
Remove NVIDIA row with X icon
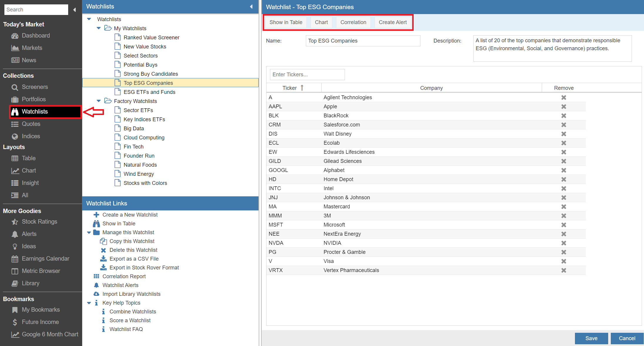563,243
